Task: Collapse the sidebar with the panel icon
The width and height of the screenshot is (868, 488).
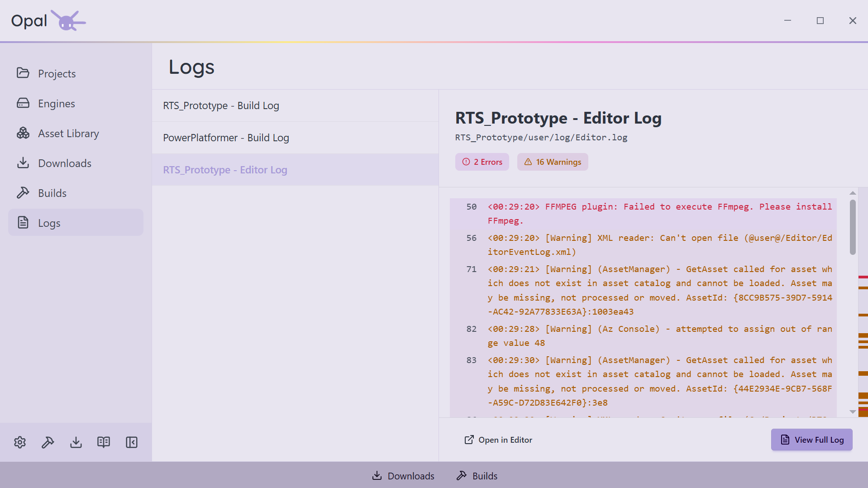Action: click(x=132, y=442)
